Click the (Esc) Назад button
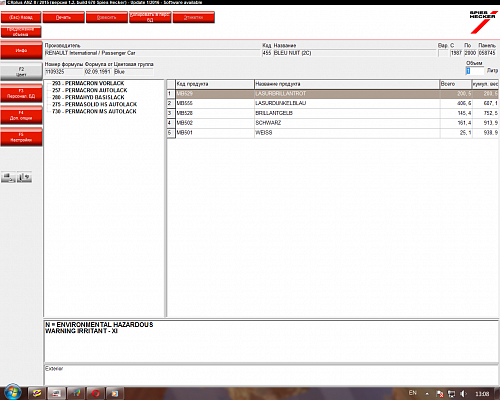 click(21, 17)
